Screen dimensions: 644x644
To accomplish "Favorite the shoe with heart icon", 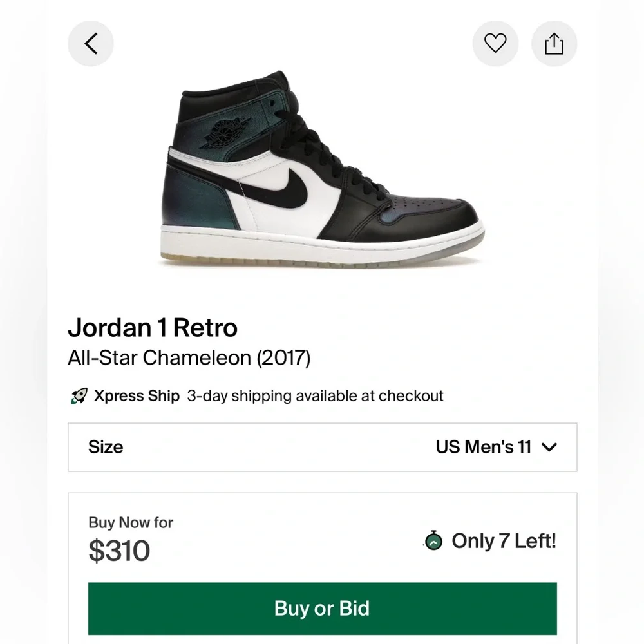I will coord(495,44).
